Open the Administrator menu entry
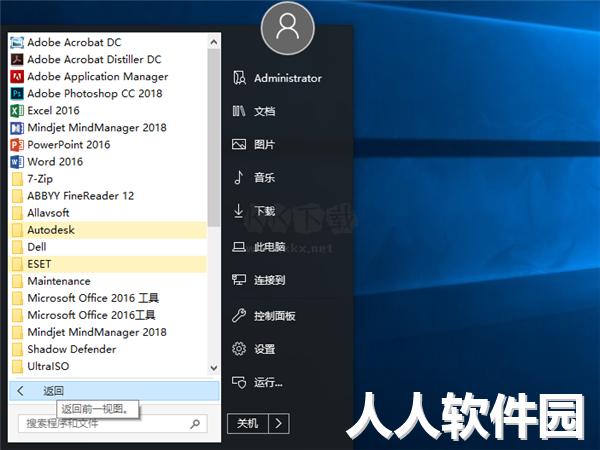This screenshot has width=600, height=450. pyautogui.click(x=288, y=78)
